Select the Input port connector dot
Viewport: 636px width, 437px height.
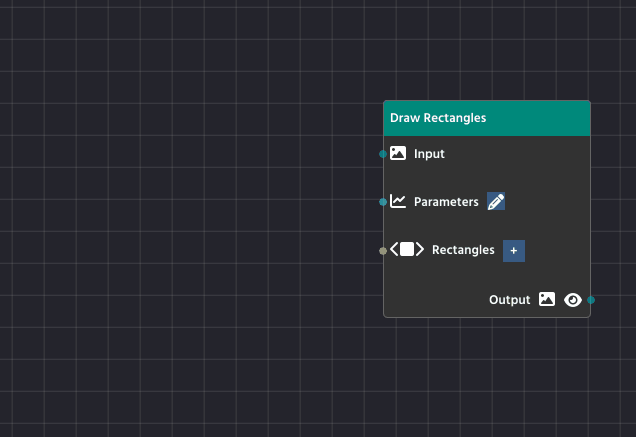pyautogui.click(x=383, y=154)
